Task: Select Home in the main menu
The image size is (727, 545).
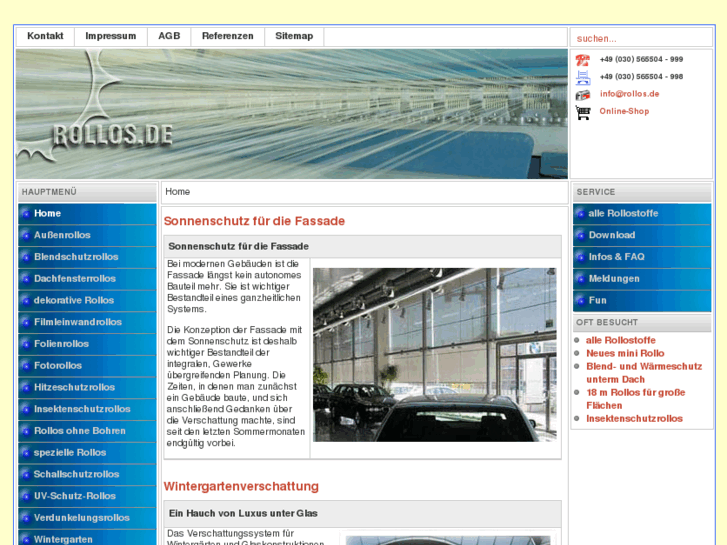Action: click(x=87, y=214)
